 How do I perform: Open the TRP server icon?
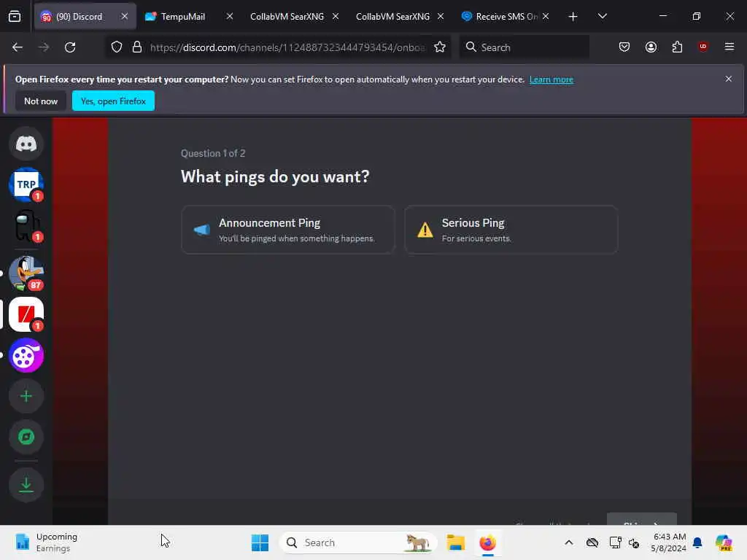coord(26,184)
